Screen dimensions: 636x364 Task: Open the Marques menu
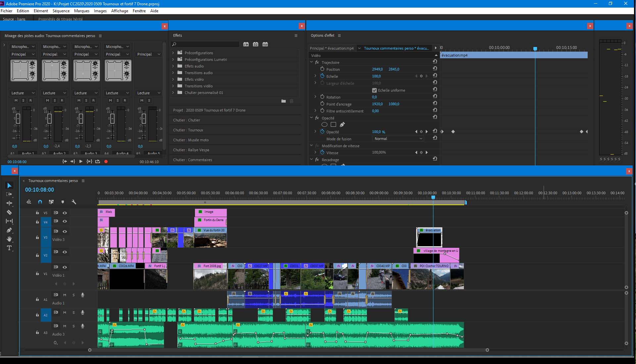click(x=82, y=11)
